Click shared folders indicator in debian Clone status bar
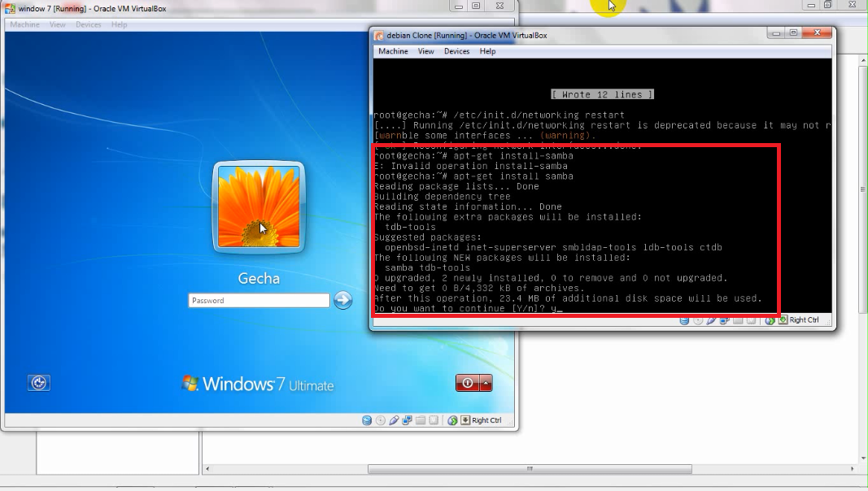The height and width of the screenshot is (491, 868). [738, 320]
